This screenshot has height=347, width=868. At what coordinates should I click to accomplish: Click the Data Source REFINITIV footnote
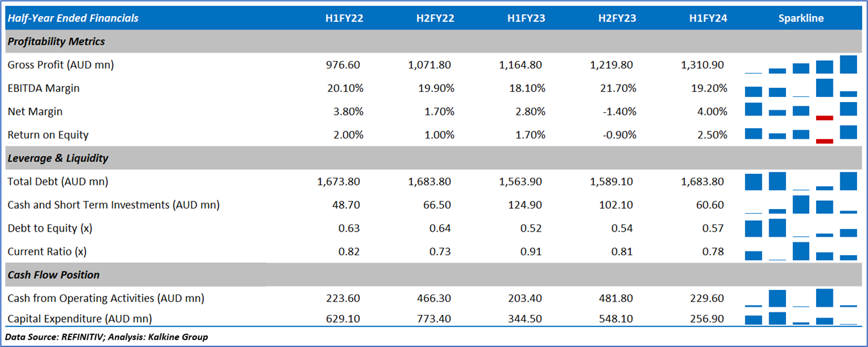click(106, 337)
